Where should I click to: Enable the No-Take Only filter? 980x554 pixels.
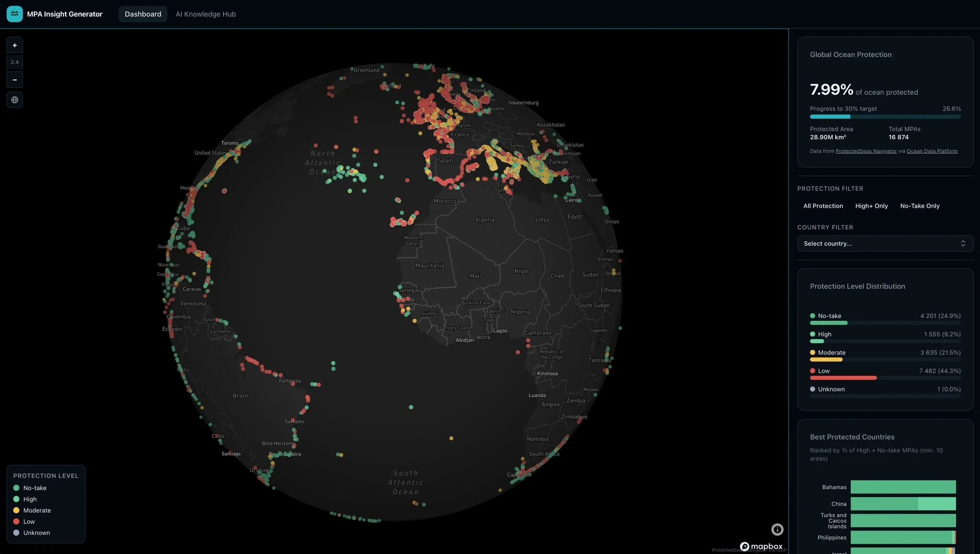(920, 206)
